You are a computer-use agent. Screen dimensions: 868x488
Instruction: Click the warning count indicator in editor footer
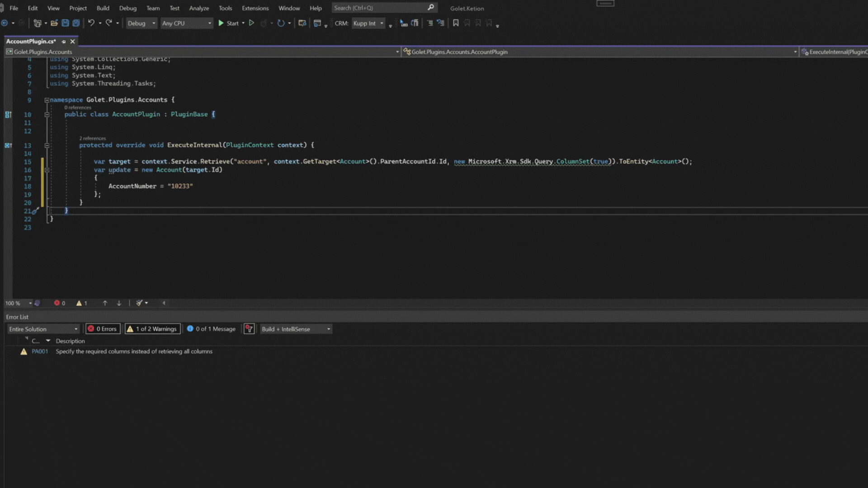click(x=82, y=303)
